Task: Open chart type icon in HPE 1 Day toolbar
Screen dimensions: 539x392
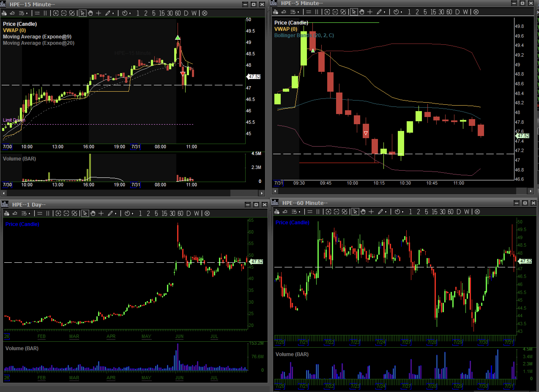Action: [7, 214]
